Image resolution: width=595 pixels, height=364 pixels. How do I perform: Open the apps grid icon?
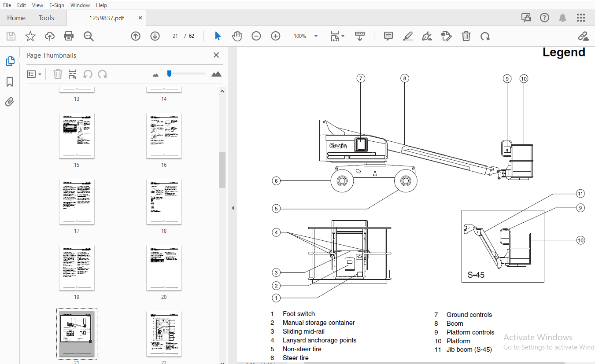pos(581,18)
